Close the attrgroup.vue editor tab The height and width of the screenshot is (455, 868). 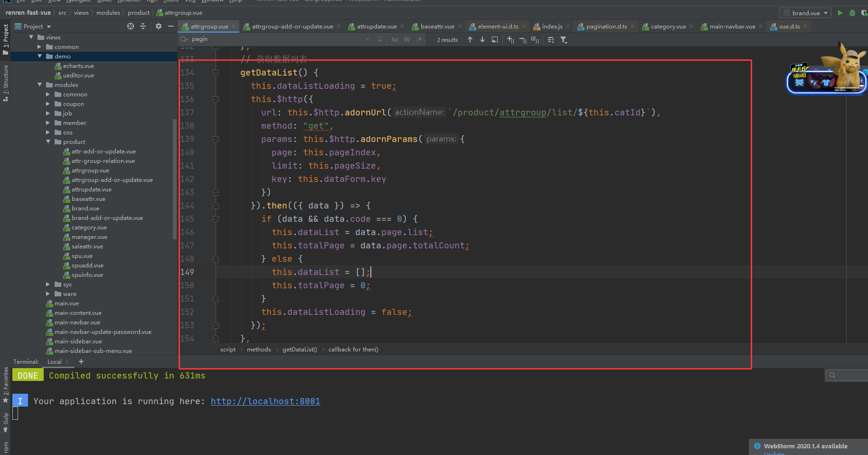233,27
